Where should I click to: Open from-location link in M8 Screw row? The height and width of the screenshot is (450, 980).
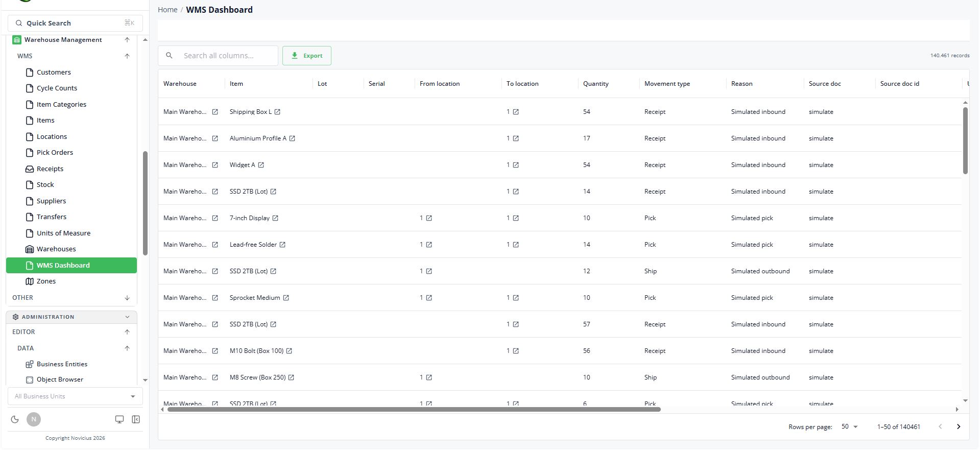[429, 377]
